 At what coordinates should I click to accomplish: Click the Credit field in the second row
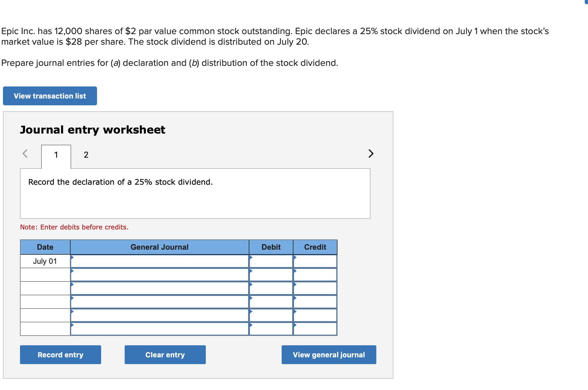pyautogui.click(x=315, y=275)
